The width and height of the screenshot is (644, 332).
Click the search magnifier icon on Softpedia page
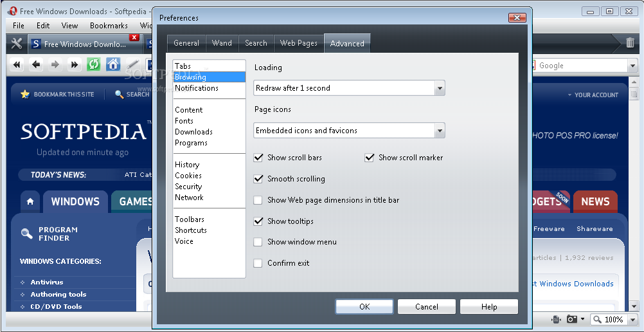(119, 95)
